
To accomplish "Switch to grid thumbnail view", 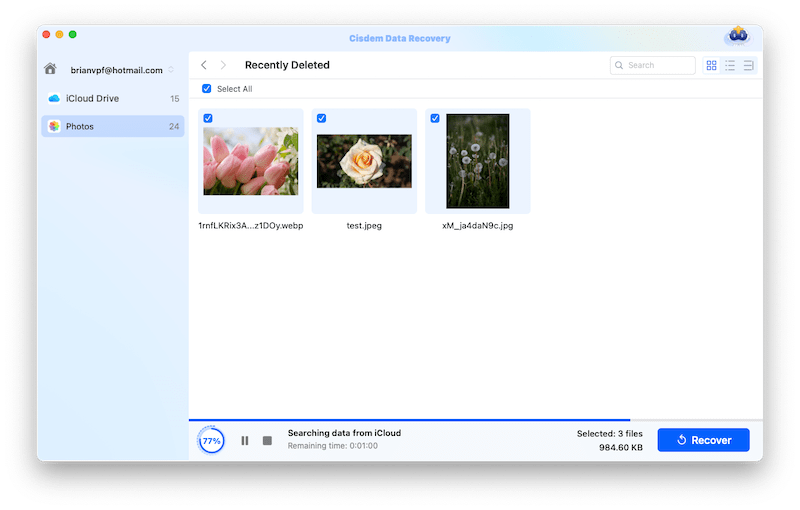I will [711, 65].
